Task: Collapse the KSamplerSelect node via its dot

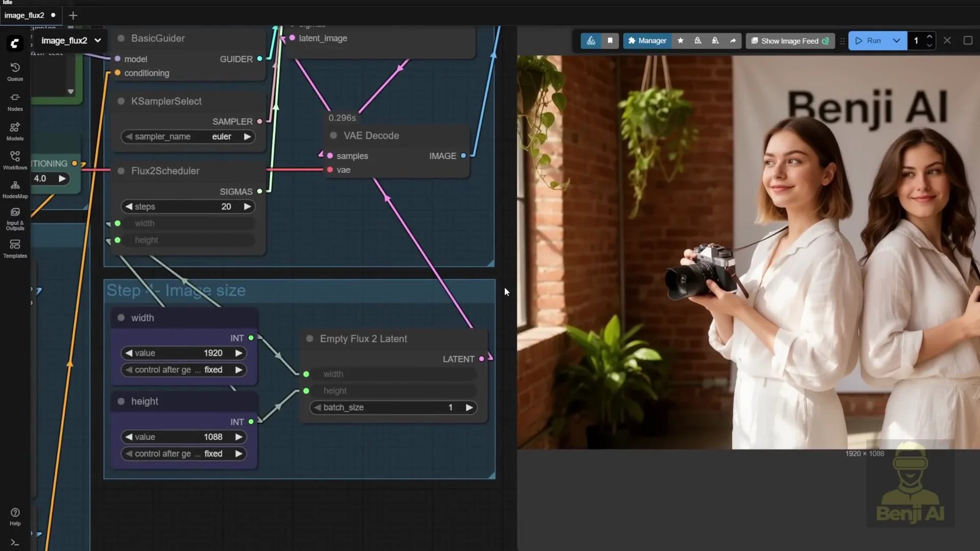Action: tap(121, 101)
